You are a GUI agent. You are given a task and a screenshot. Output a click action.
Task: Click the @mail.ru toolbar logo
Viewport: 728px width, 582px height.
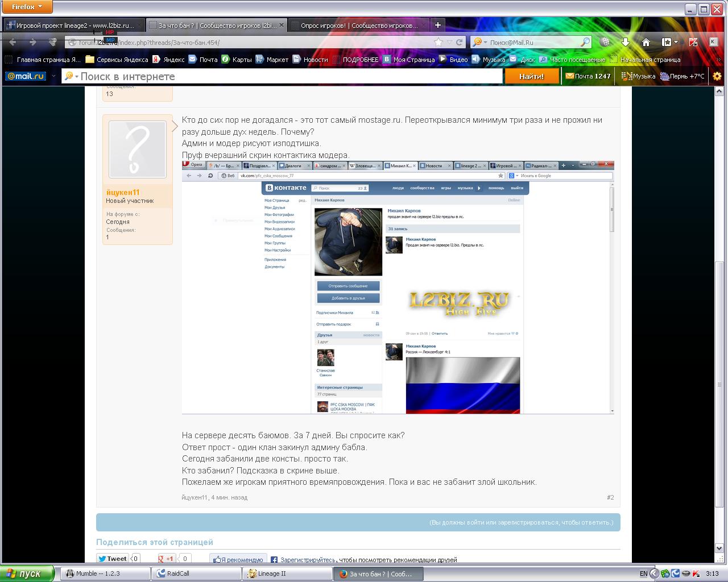(x=26, y=76)
